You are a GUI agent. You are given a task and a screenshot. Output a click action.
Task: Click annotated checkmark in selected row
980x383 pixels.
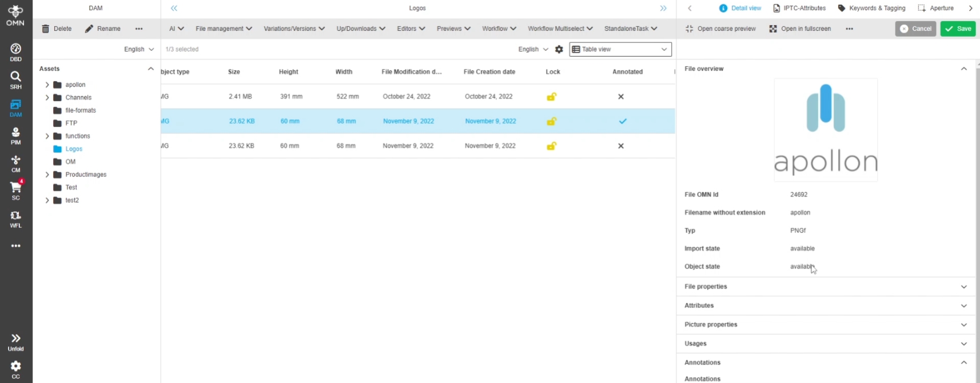point(623,121)
